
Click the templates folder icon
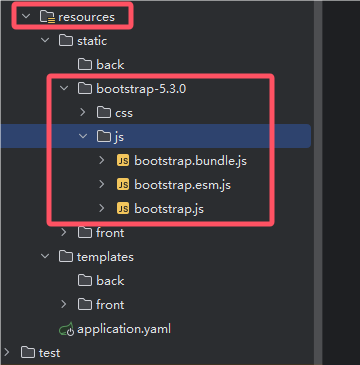(x=66, y=257)
